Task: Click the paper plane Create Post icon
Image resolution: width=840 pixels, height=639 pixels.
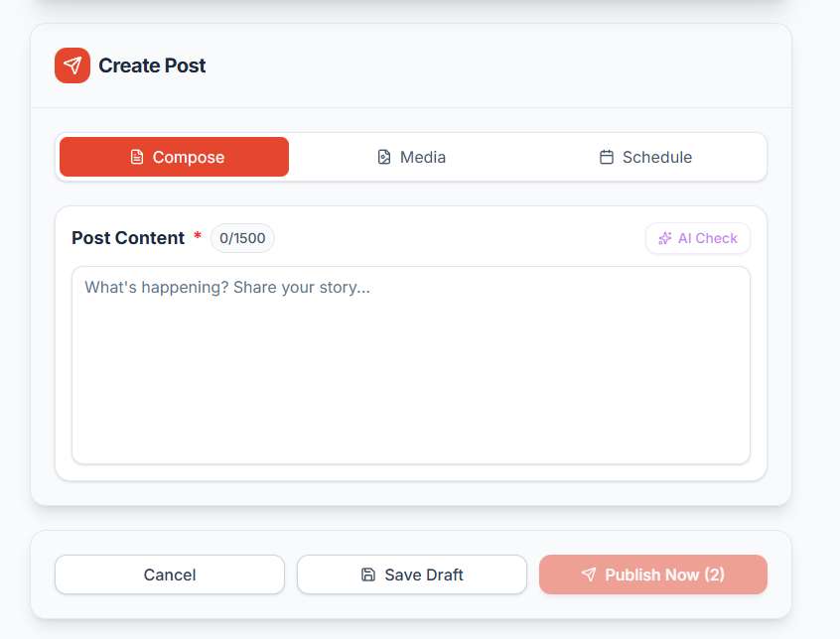Action: (x=70, y=64)
